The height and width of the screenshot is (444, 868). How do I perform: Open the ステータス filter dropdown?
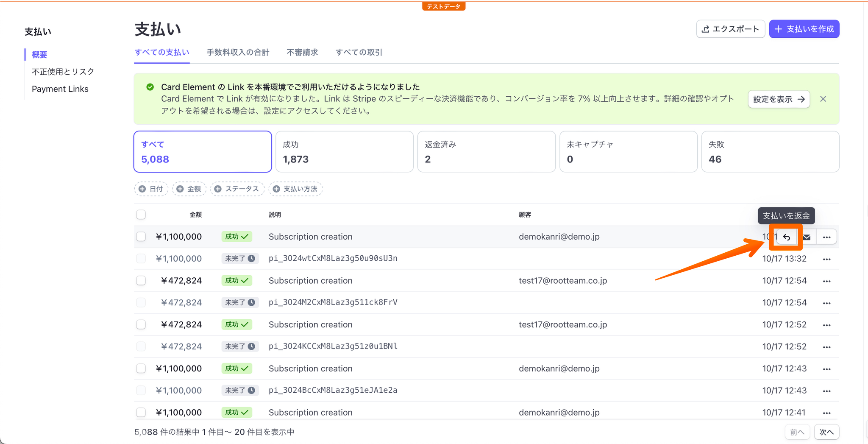point(237,189)
